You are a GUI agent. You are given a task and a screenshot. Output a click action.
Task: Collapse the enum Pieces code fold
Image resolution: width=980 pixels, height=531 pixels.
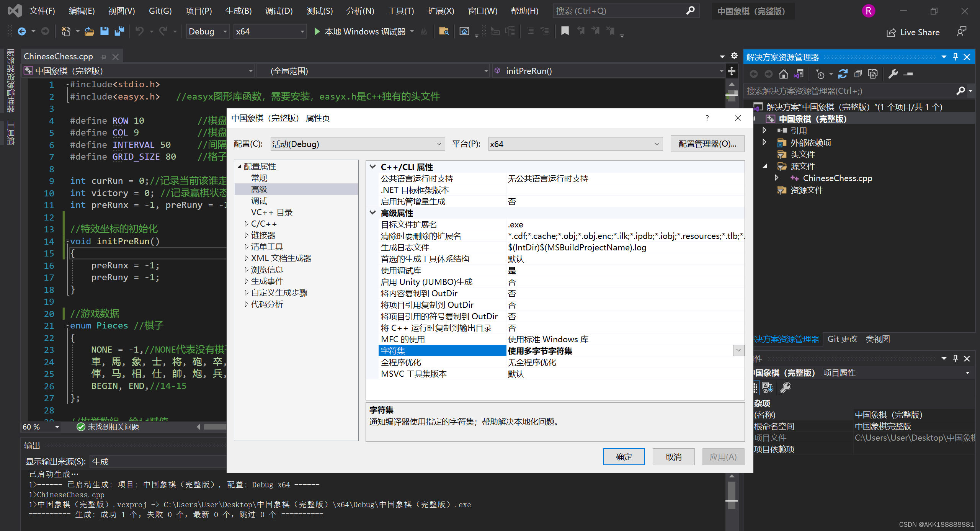tap(67, 326)
